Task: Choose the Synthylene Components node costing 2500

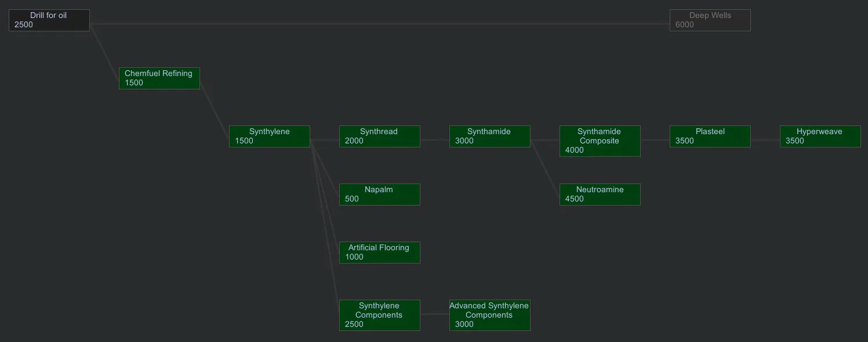Action: click(x=380, y=315)
